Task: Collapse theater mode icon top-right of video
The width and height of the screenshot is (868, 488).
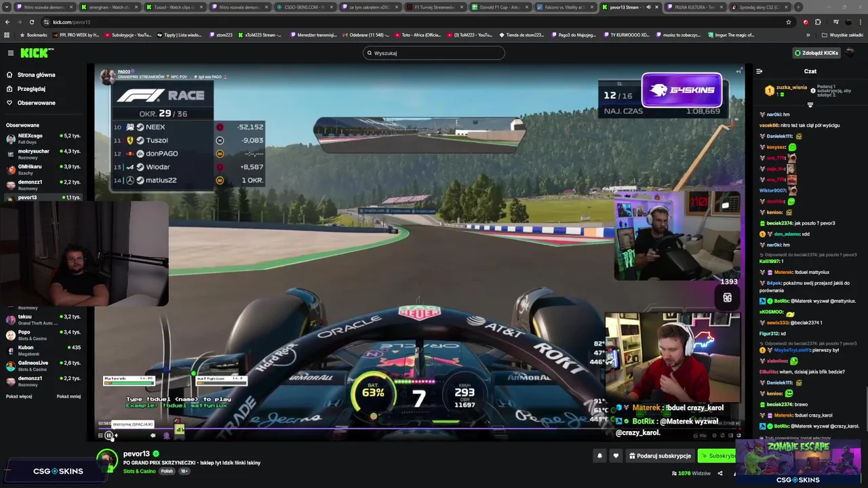Action: click(738, 71)
